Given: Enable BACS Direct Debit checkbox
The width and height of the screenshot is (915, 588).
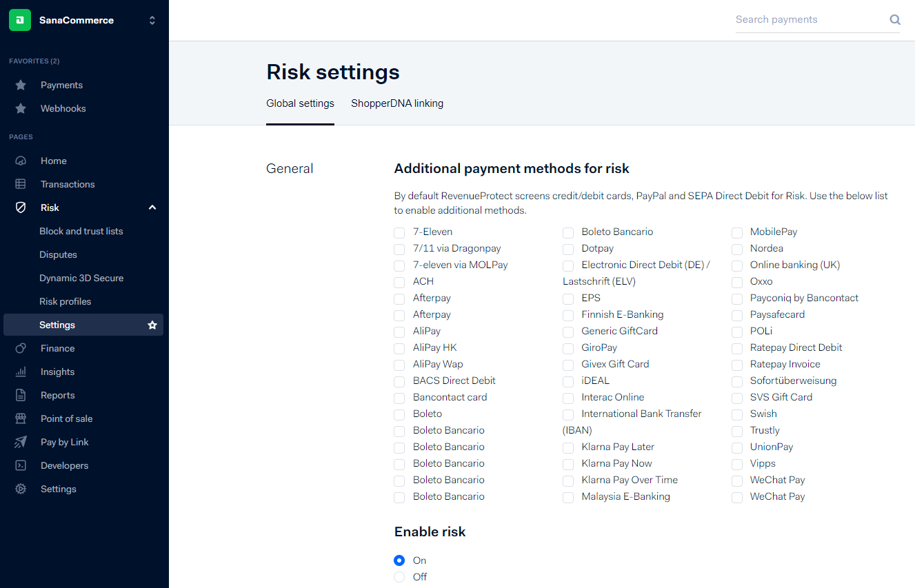Looking at the screenshot, I should click(x=399, y=381).
